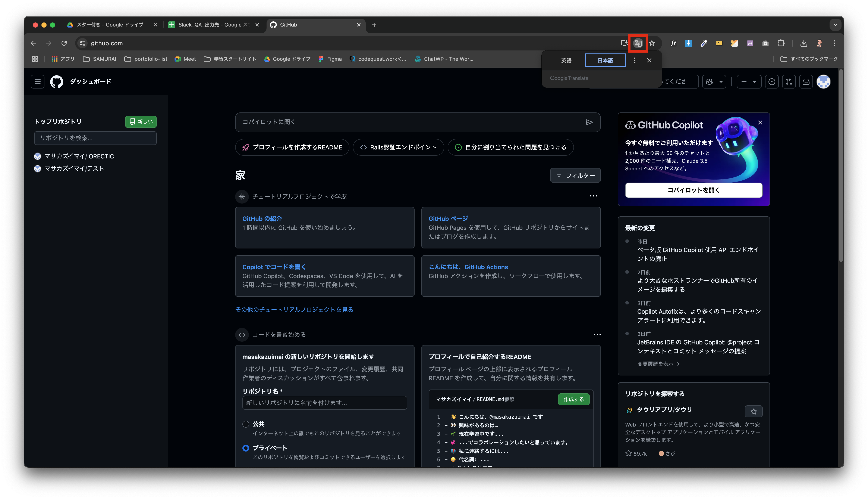
Task: Reload the page
Action: [x=64, y=43]
